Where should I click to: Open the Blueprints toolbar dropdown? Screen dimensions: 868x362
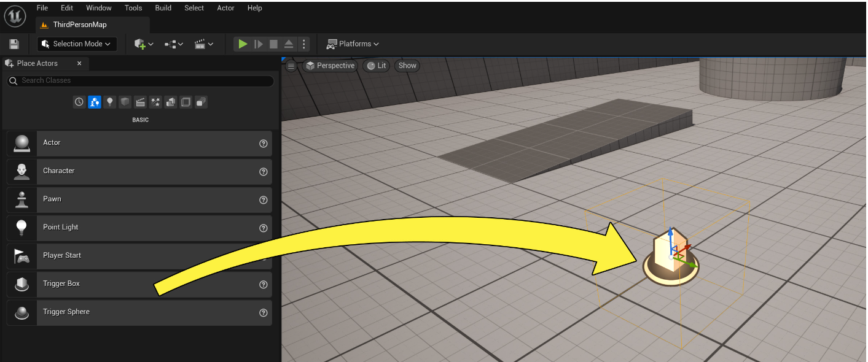tap(174, 44)
